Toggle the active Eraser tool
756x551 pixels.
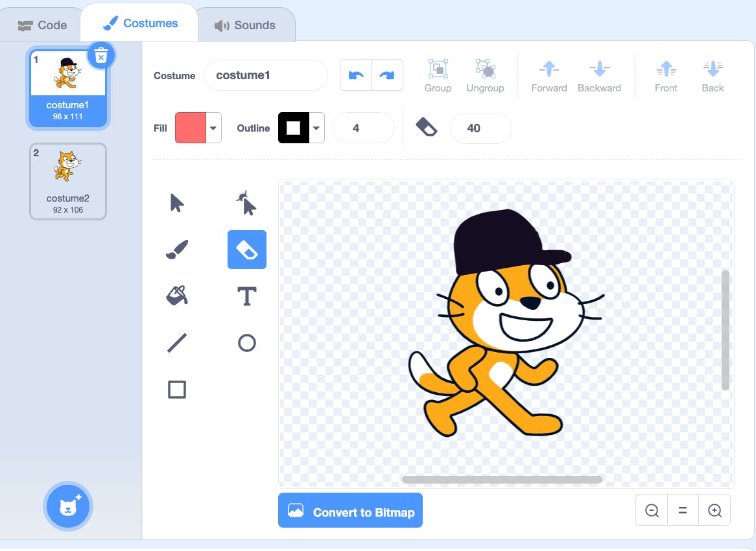click(247, 250)
